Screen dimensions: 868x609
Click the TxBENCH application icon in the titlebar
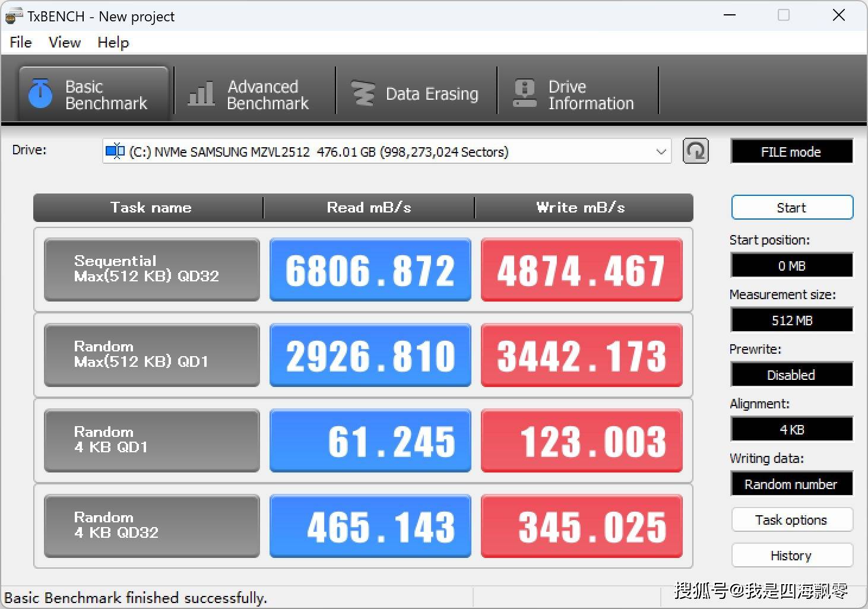(x=13, y=16)
